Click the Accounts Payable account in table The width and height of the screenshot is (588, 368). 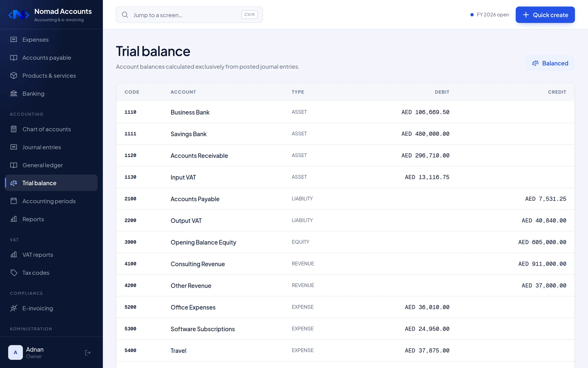pos(195,199)
